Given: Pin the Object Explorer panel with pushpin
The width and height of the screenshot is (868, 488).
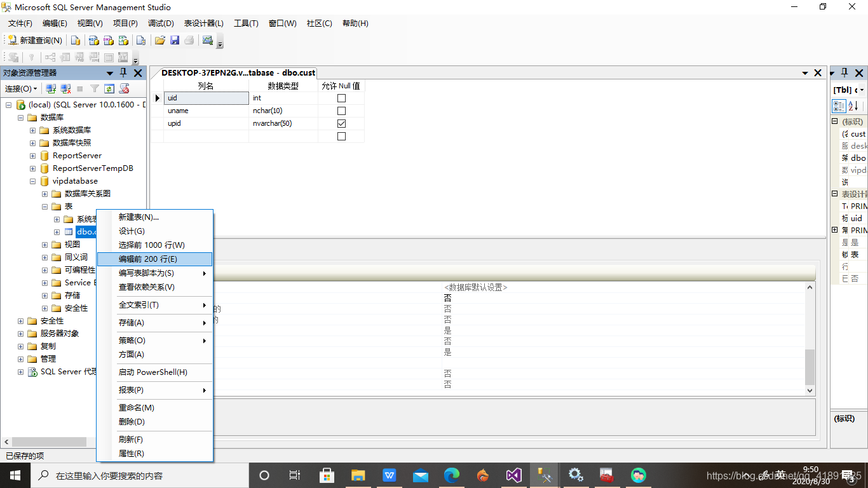Looking at the screenshot, I should click(123, 73).
